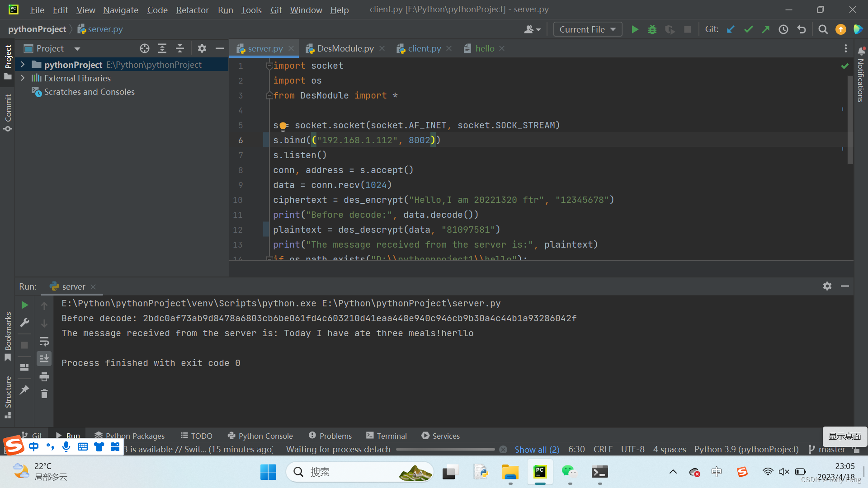Screen dimensions: 868x488
Task: Click the Settings gear icon in Run panel
Action: point(827,286)
